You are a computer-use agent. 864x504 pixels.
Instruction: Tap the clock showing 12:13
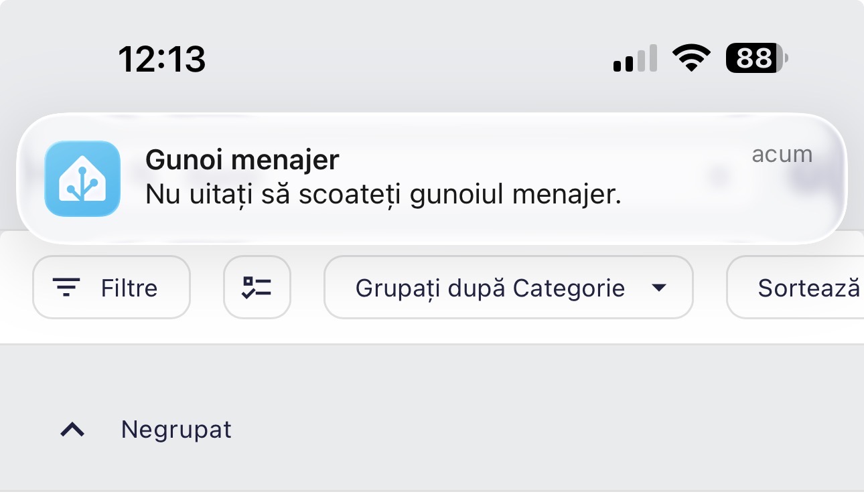coord(163,58)
